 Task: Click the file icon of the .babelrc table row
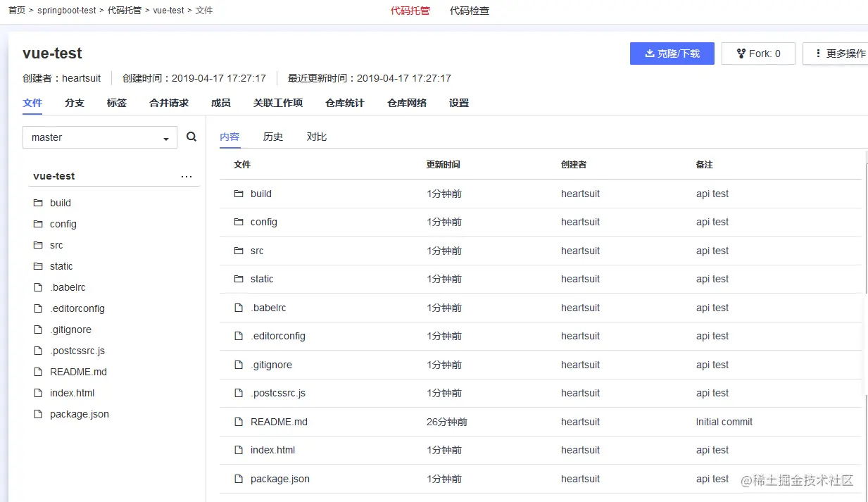(x=239, y=308)
